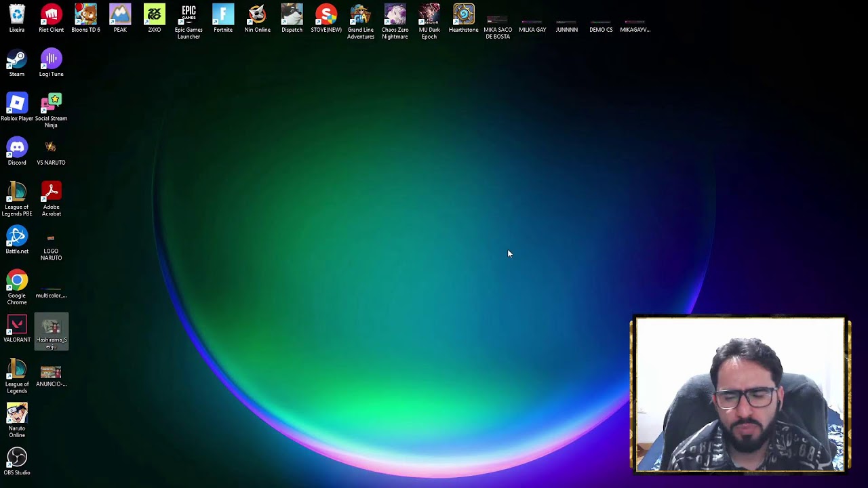The image size is (868, 488).
Task: Select the Fortnite desktop shortcut
Action: click(x=223, y=18)
